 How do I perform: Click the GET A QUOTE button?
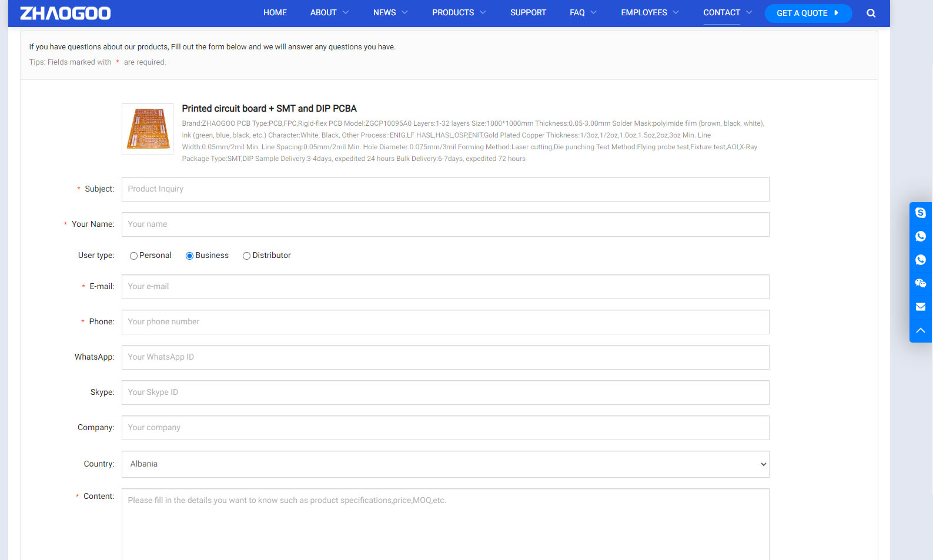[808, 13]
